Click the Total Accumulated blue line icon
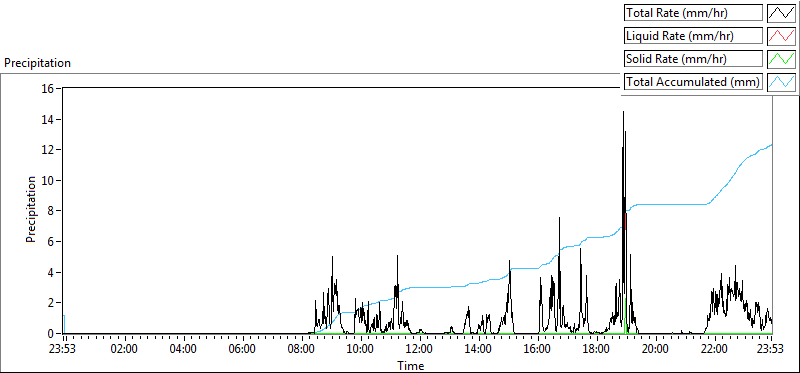Image resolution: width=800 pixels, height=373 pixels. 781,82
